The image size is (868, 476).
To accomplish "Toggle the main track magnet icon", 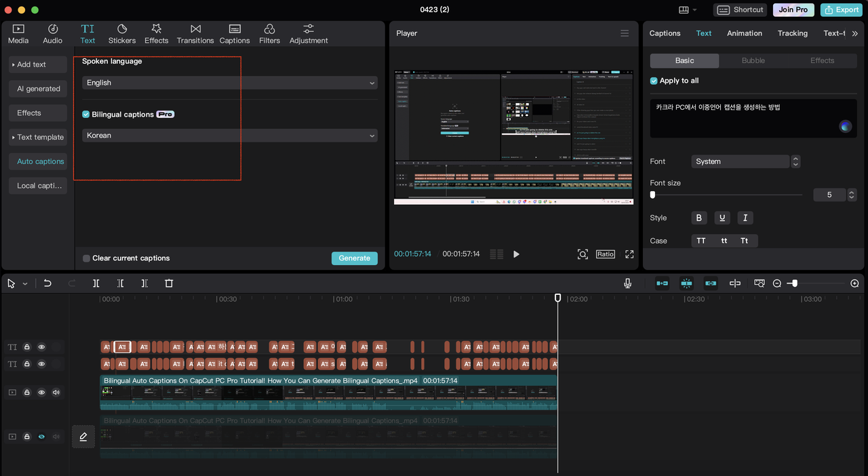I will [662, 283].
